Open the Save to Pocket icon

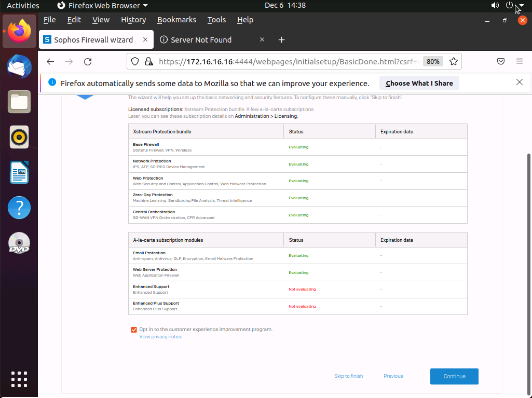501,62
